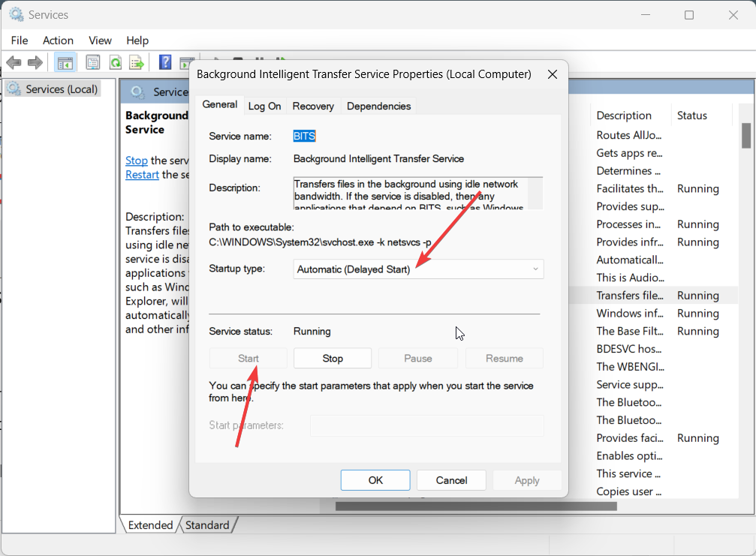Select the 'Provides sup...' service row
This screenshot has height=556, width=756.
pyautogui.click(x=653, y=206)
